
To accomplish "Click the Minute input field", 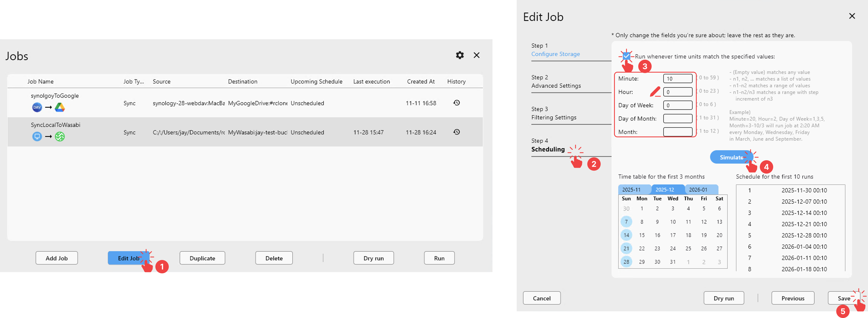I will click(677, 79).
